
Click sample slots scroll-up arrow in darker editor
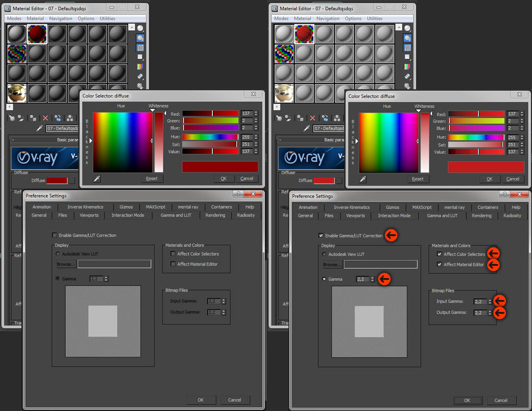coord(131,27)
